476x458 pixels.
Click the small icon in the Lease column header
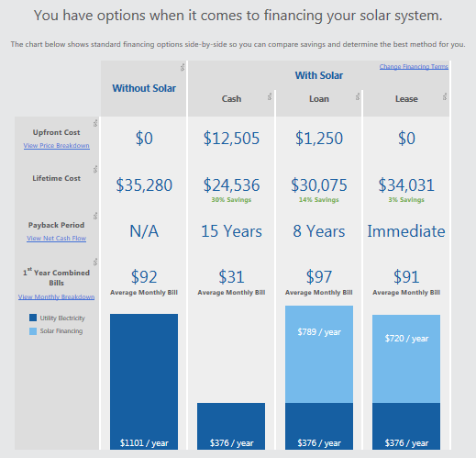445,96
